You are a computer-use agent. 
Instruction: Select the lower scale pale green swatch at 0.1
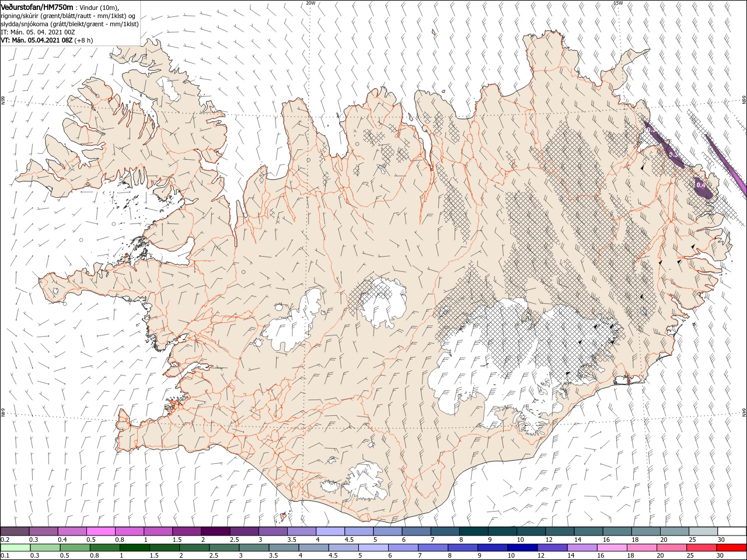click(15, 548)
